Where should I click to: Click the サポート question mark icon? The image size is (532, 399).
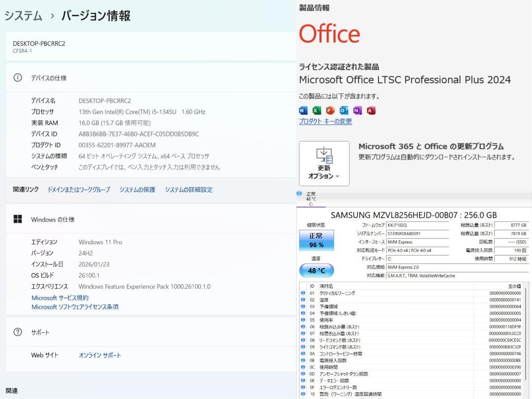coord(18,332)
